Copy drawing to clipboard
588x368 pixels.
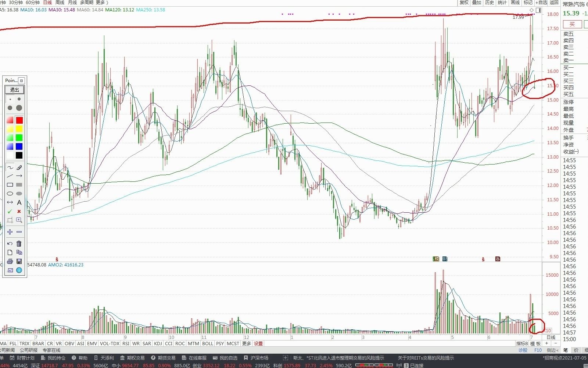click(19, 252)
